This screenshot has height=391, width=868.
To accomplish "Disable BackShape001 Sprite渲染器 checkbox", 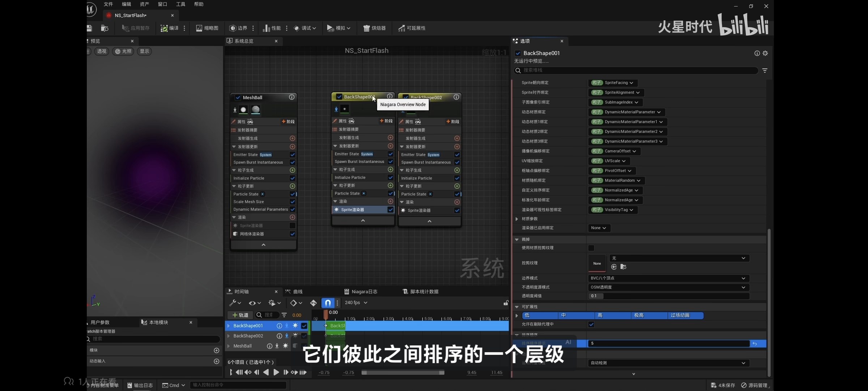I will point(390,210).
